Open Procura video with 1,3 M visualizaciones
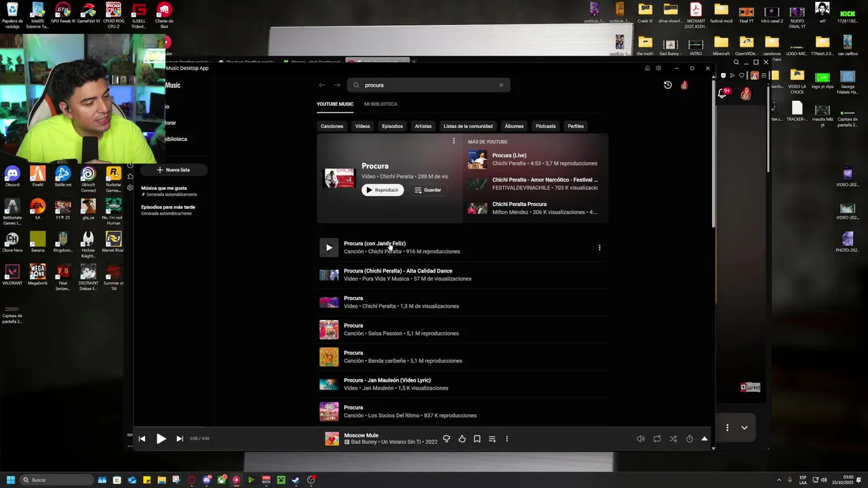Viewport: 868px width, 488px height. (462, 302)
